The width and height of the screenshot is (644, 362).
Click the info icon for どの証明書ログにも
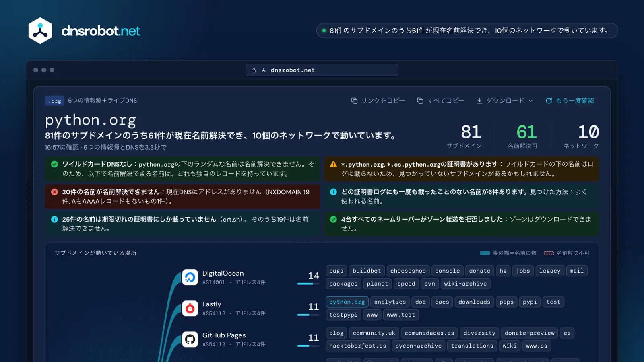pos(333,192)
